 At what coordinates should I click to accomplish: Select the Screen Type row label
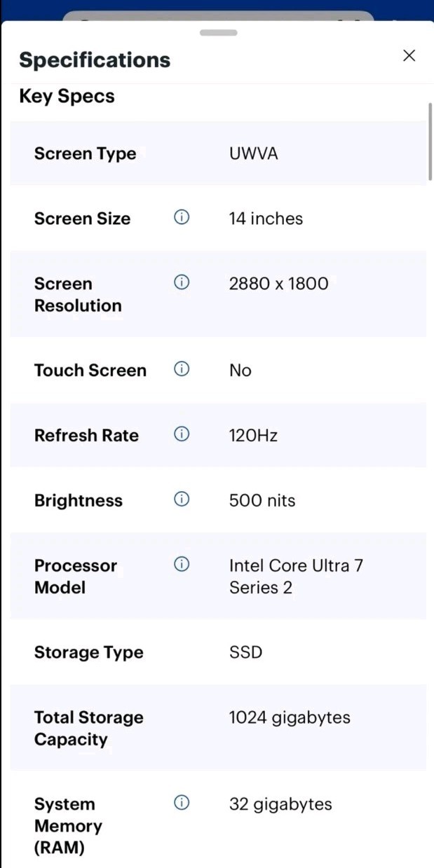point(85,153)
